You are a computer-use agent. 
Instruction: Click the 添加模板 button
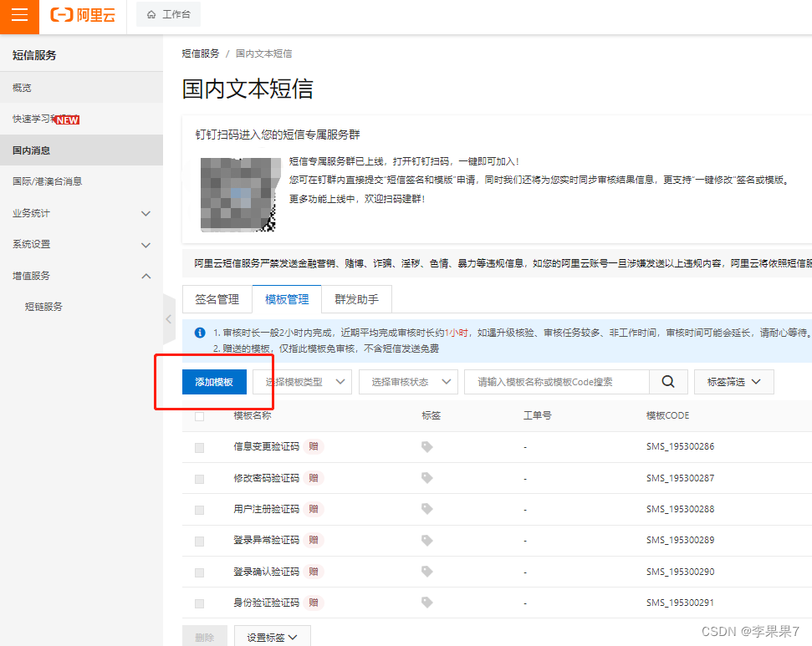click(x=214, y=382)
